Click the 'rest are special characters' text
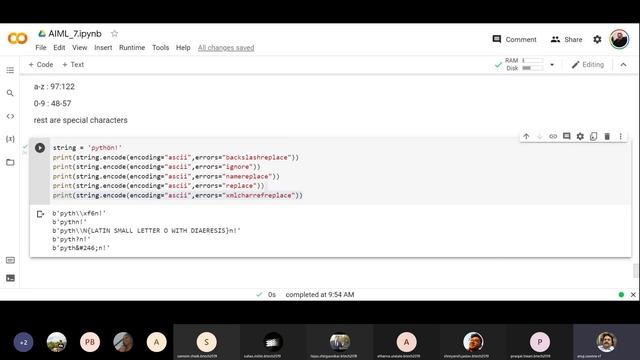Image resolution: width=640 pixels, height=360 pixels. (80, 120)
